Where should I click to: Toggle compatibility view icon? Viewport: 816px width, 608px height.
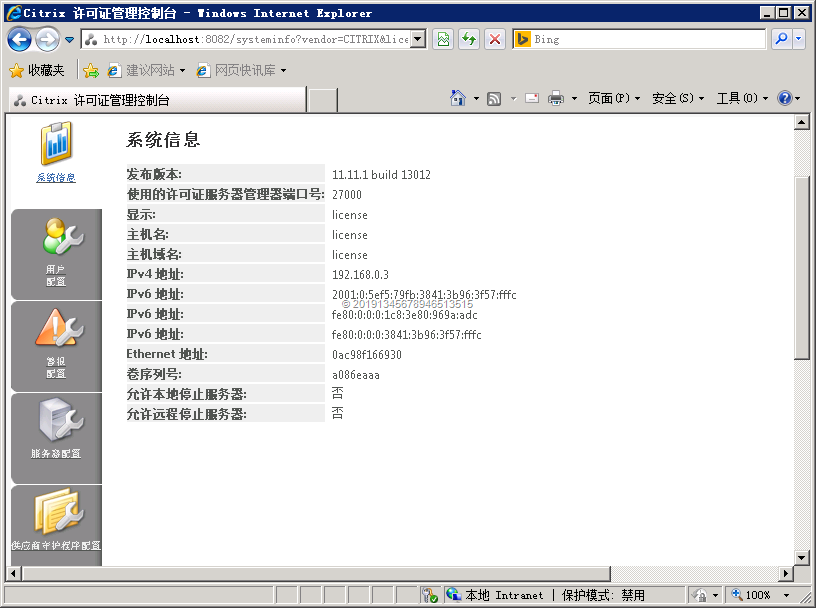pyautogui.click(x=442, y=39)
